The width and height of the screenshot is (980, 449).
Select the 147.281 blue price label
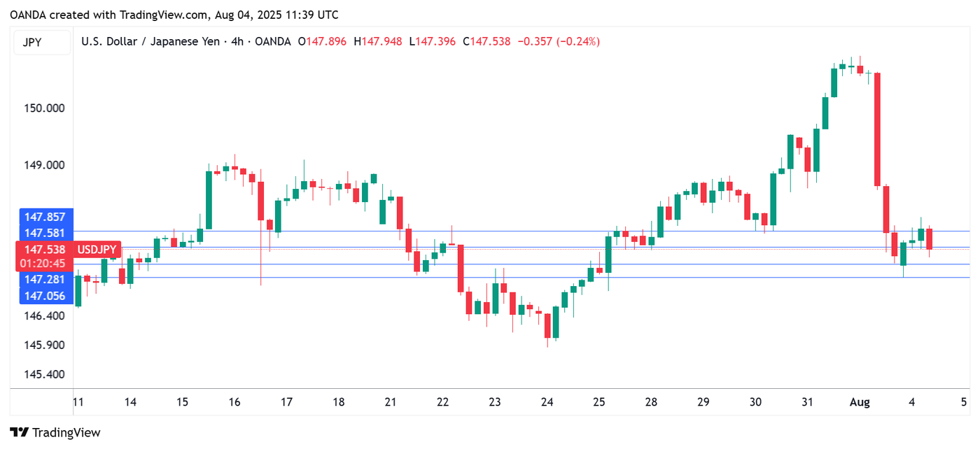click(x=44, y=279)
